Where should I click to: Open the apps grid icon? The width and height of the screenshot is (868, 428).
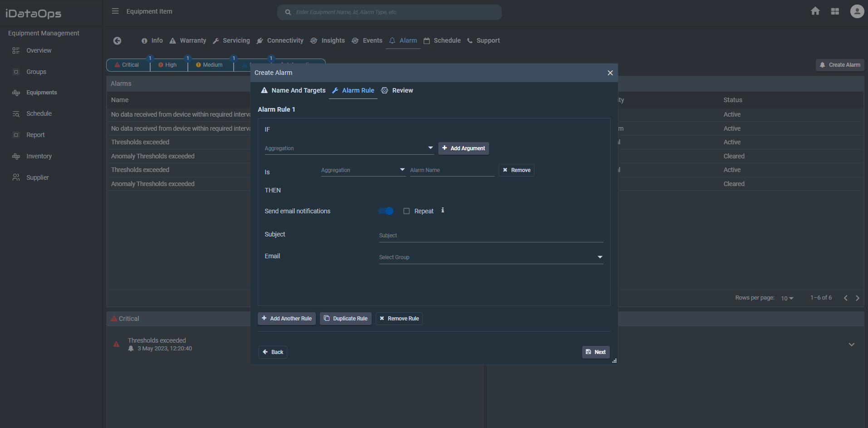pyautogui.click(x=835, y=11)
